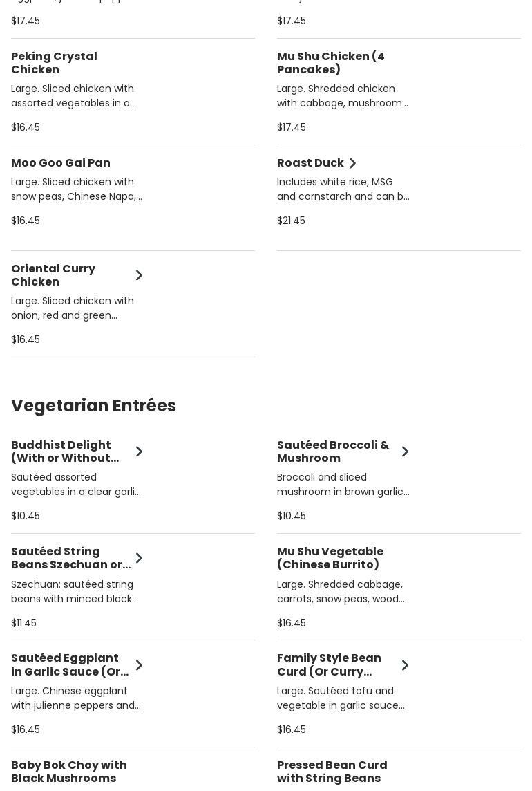Expand the Roast Duck chevron
Image resolution: width=532 pixels, height=791 pixels.
[352, 163]
